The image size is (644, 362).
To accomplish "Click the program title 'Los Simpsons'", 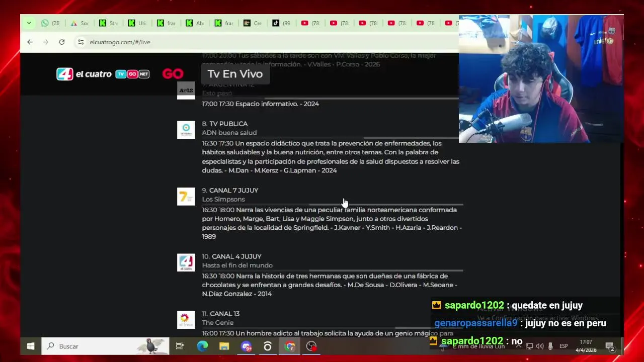I will coord(223,200).
